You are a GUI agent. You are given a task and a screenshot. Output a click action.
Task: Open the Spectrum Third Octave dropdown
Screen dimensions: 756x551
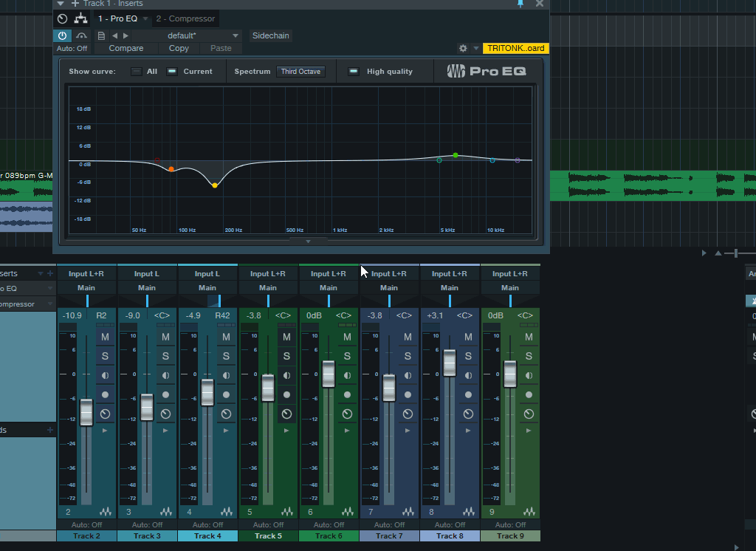point(301,72)
